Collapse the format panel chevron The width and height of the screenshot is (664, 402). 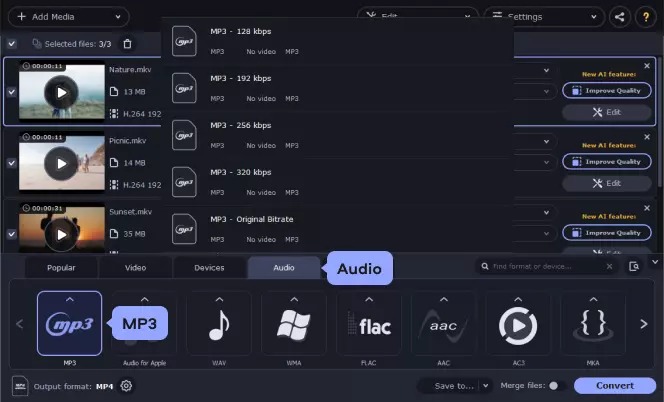click(655, 262)
